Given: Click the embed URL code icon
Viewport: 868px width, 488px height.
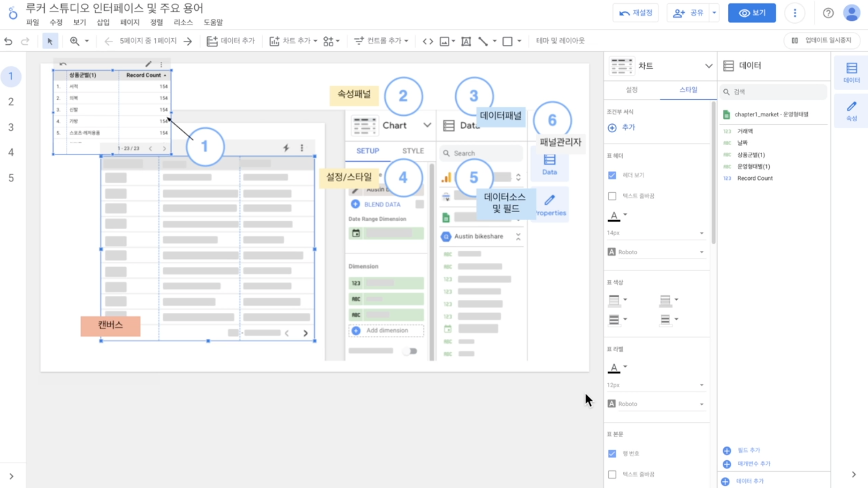Looking at the screenshot, I should [428, 41].
